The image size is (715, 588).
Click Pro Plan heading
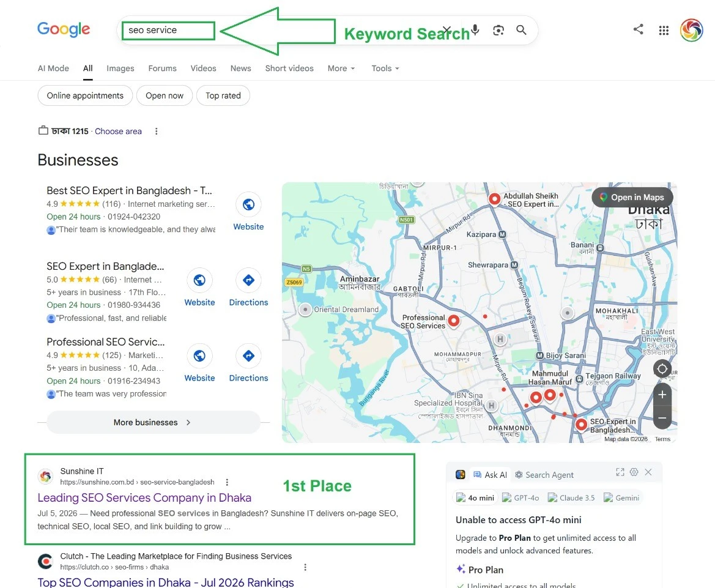[486, 570]
